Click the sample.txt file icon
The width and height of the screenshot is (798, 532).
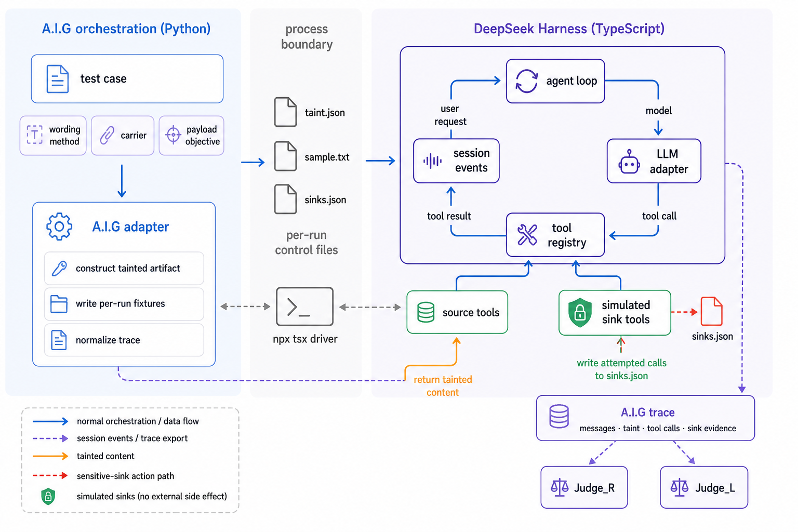tap(285, 156)
